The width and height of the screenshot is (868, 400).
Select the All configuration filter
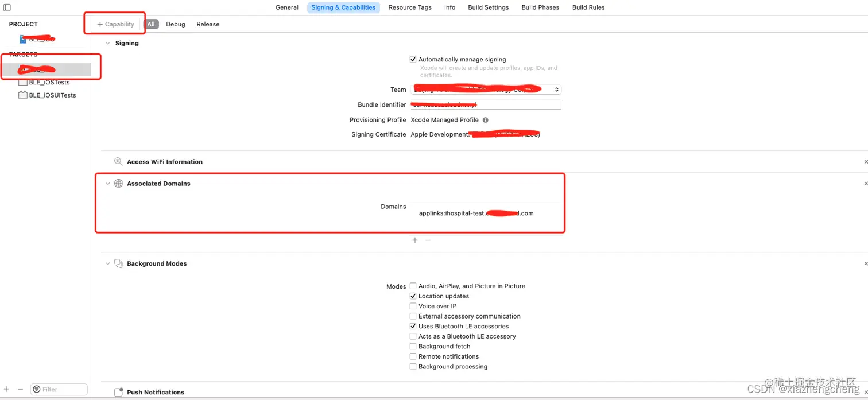151,24
